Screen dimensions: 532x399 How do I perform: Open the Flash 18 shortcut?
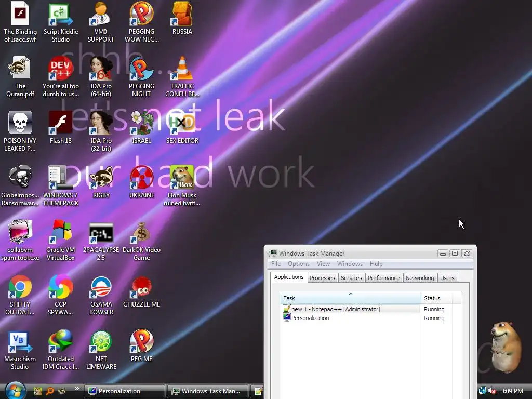[60, 128]
